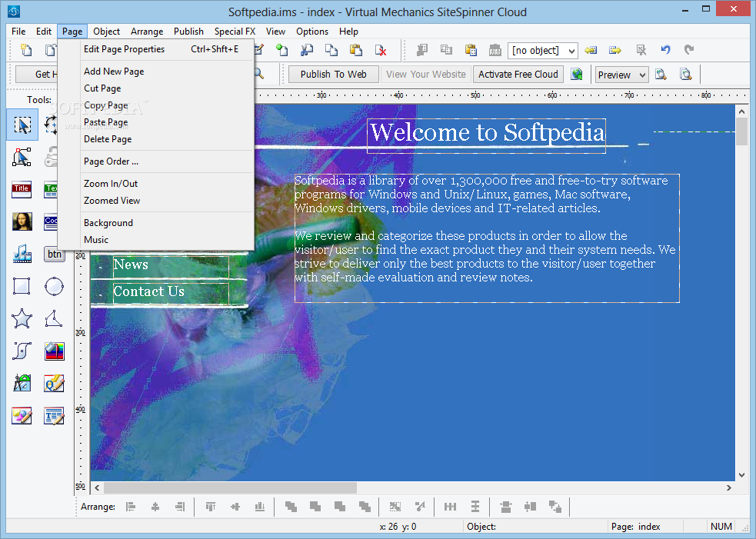Viewport: 756px width, 539px height.
Task: Select the polygon shape tool
Action: tap(54, 318)
